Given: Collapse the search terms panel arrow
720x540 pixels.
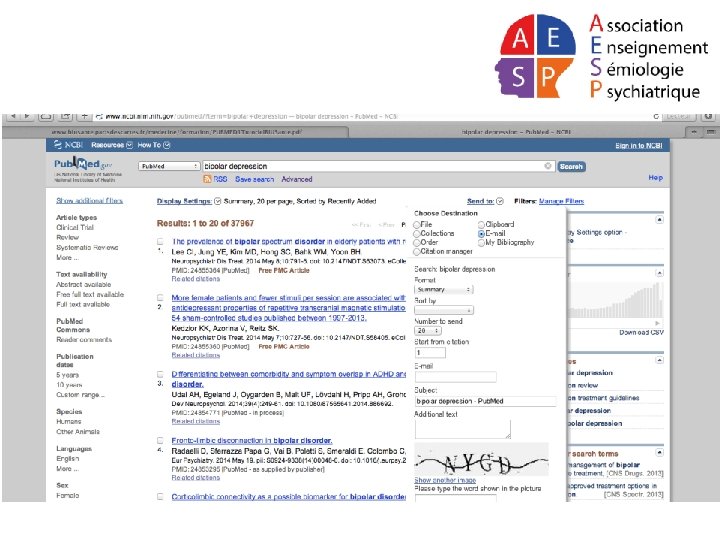Looking at the screenshot, I should (x=659, y=453).
